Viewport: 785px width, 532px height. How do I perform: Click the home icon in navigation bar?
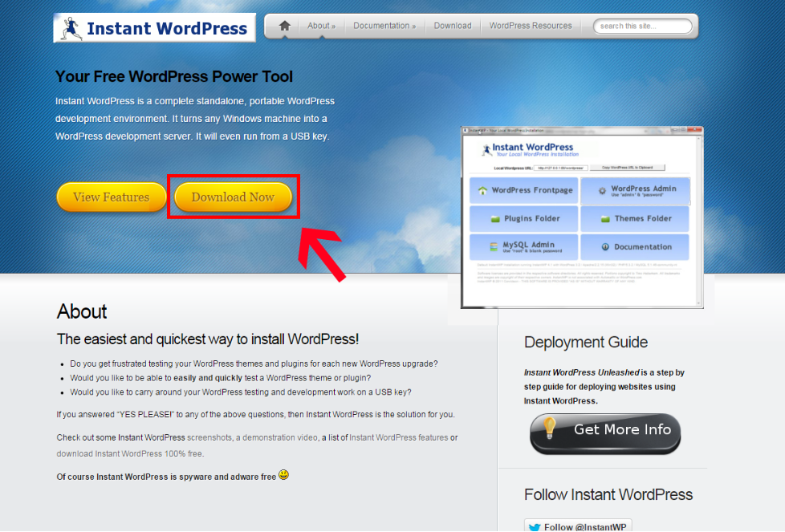coord(284,26)
